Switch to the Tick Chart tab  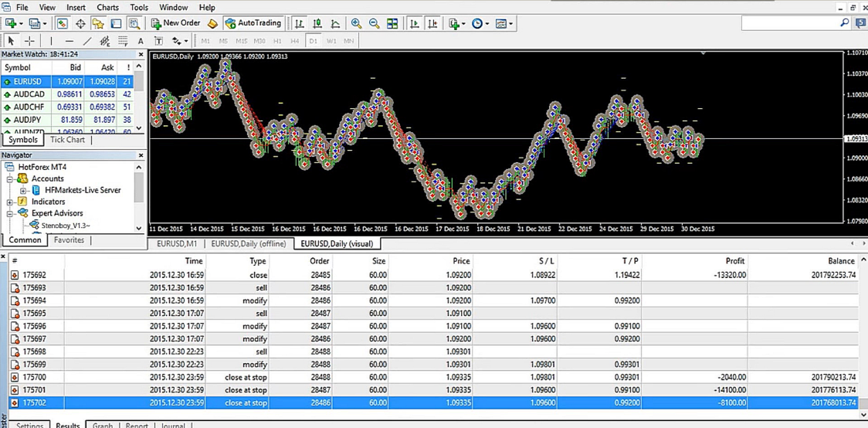[x=67, y=140]
